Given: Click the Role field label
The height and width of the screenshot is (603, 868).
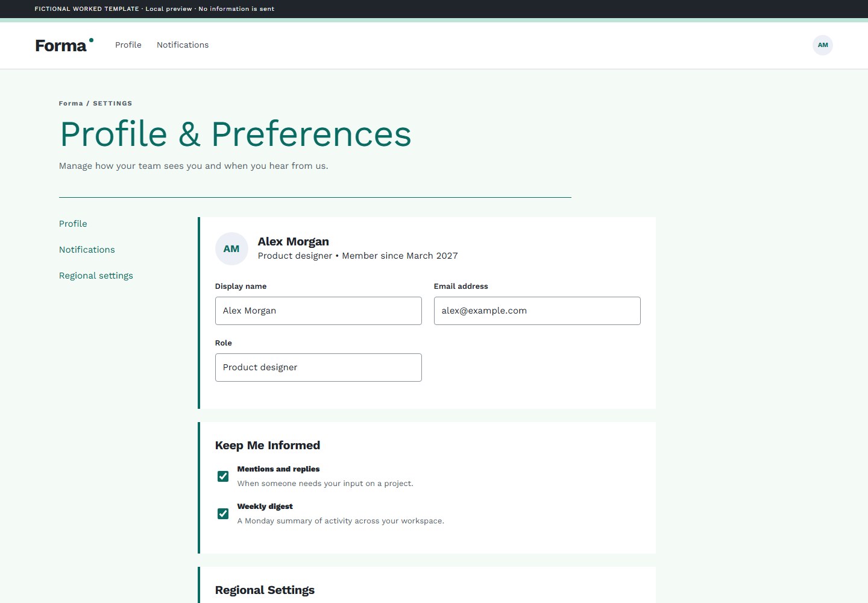Looking at the screenshot, I should click(224, 343).
